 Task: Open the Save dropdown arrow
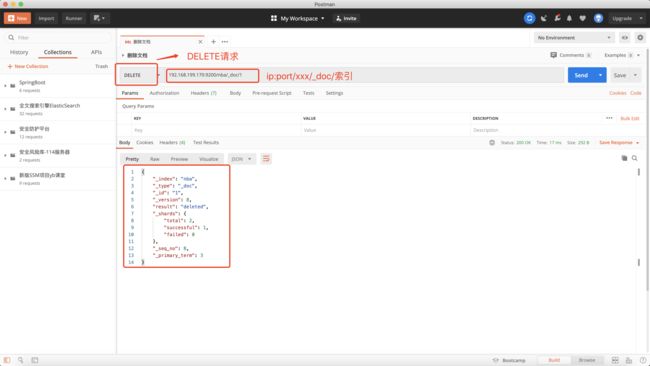click(x=635, y=75)
